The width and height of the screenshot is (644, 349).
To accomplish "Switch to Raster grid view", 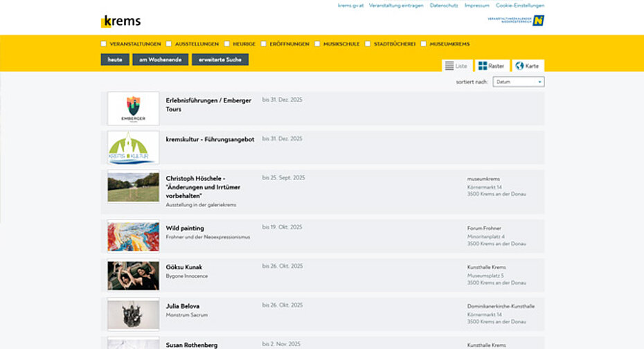I will click(x=491, y=66).
